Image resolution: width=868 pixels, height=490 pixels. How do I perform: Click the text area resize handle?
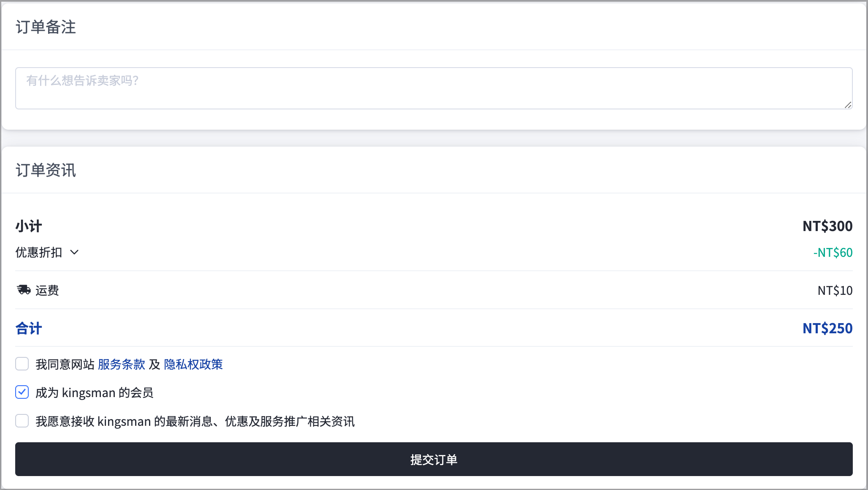(848, 105)
